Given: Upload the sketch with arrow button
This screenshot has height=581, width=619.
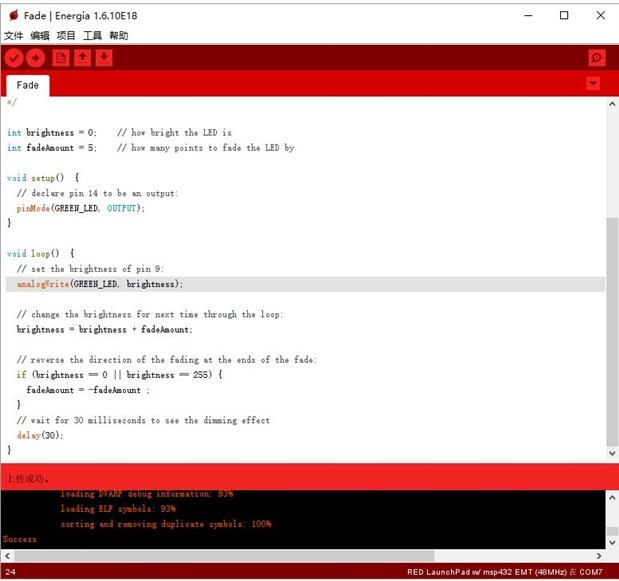Looking at the screenshot, I should coord(36,58).
